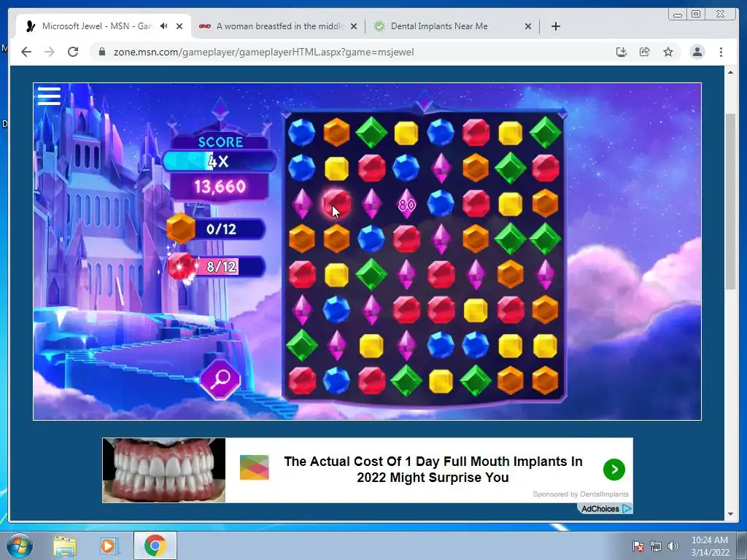
Task: Open Windows Explorer from the taskbar
Action: tap(65, 546)
